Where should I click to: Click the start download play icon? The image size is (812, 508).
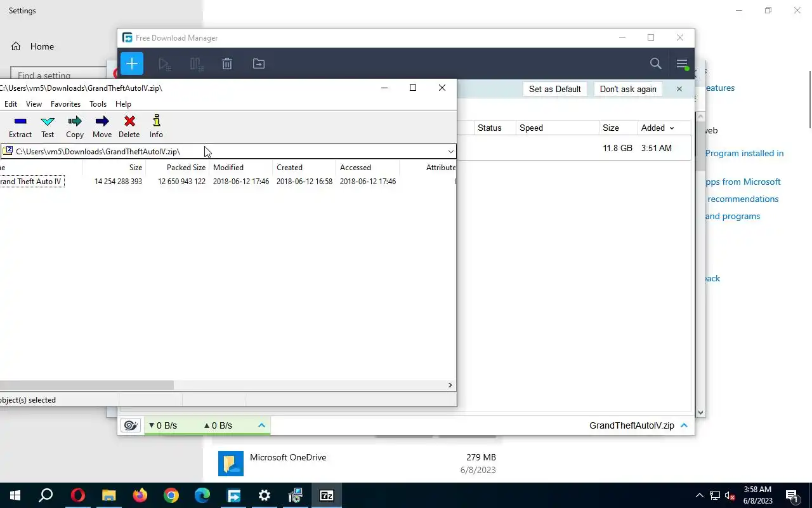(165, 63)
